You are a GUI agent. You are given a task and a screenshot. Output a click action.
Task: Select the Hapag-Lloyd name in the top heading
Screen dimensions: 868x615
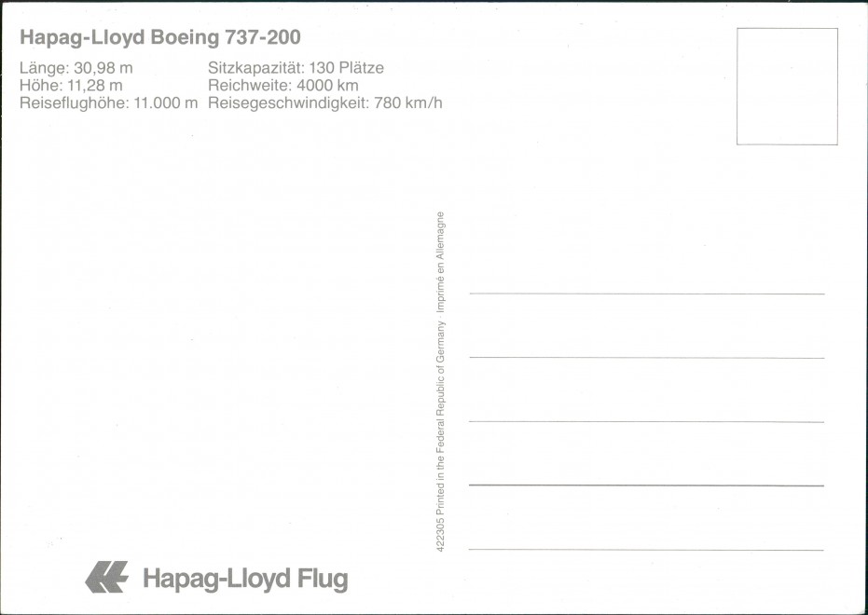pos(82,37)
